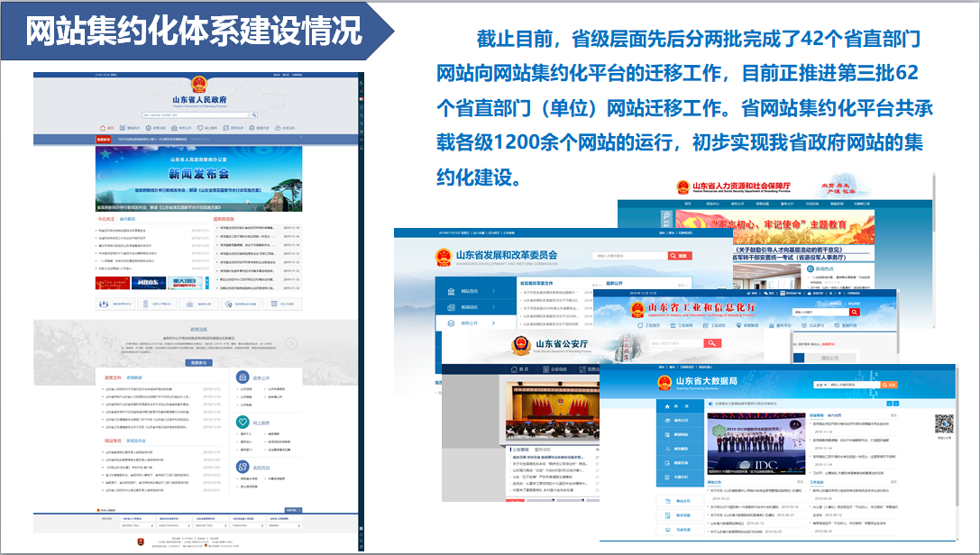Image resolution: width=980 pixels, height=555 pixels.
Task: Click the national emblem on Shandong government page
Action: [198, 85]
